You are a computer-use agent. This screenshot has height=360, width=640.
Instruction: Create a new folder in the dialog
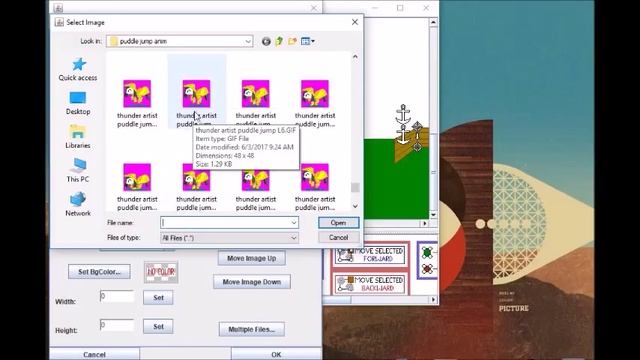[x=292, y=41]
